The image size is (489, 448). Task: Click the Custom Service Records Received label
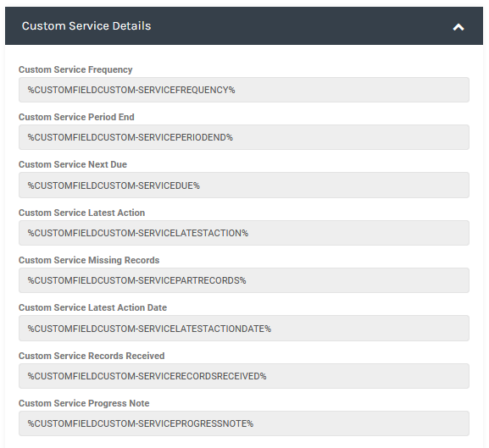coord(92,356)
